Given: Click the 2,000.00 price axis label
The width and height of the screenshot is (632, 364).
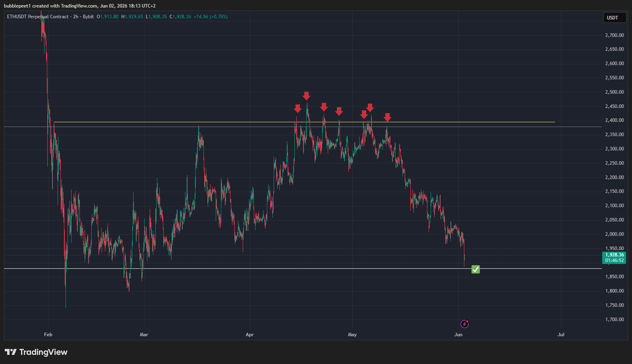Looking at the screenshot, I should click(x=615, y=234).
